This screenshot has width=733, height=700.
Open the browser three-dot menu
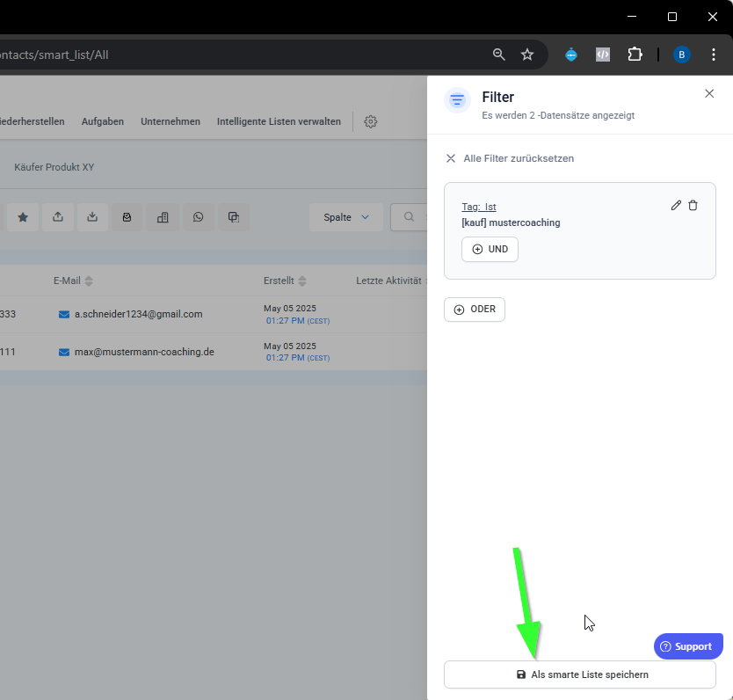point(714,55)
